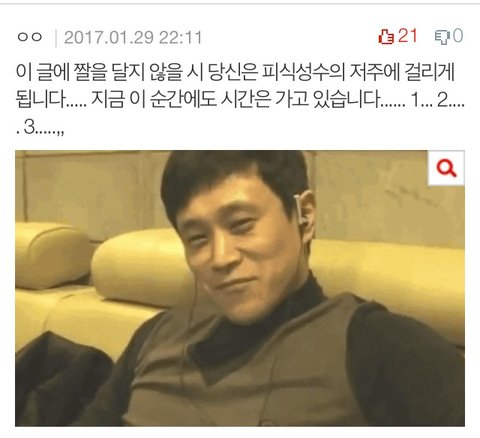Click the like count showing 21
480x438 pixels.
tap(408, 36)
